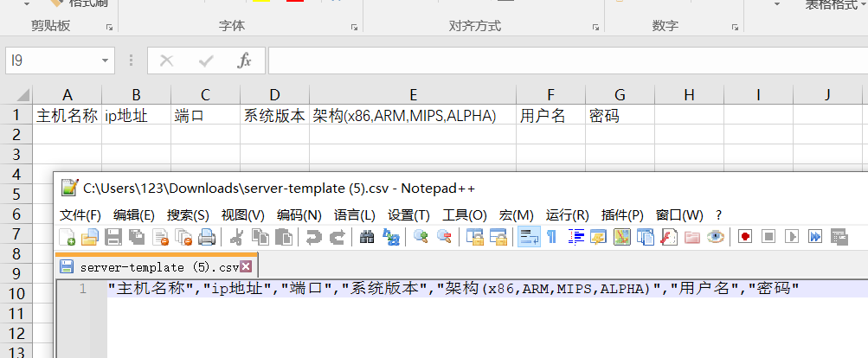
Task: Click the New file icon in Notepad++
Action: click(x=67, y=237)
